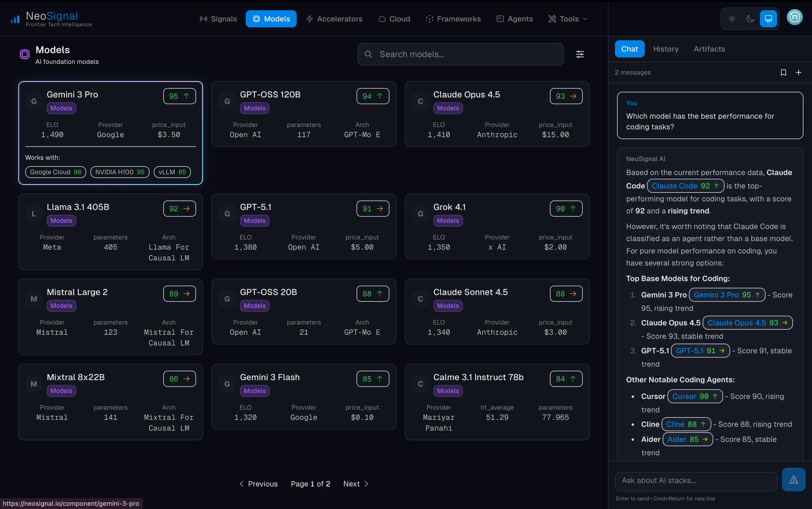Open the GPT-OSS 20B card title
This screenshot has height=509, width=812.
(x=268, y=292)
